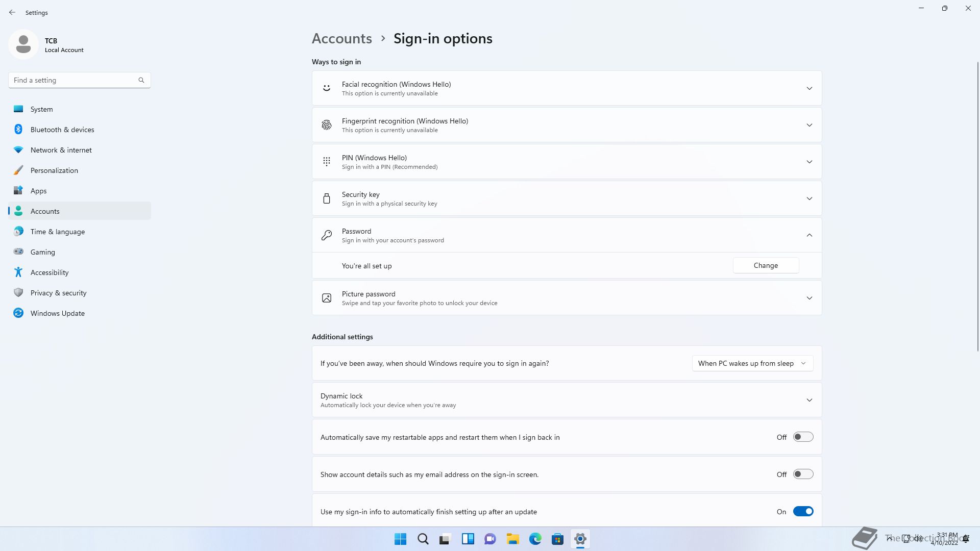Open Microsoft Store from taskbar

pos(558,539)
